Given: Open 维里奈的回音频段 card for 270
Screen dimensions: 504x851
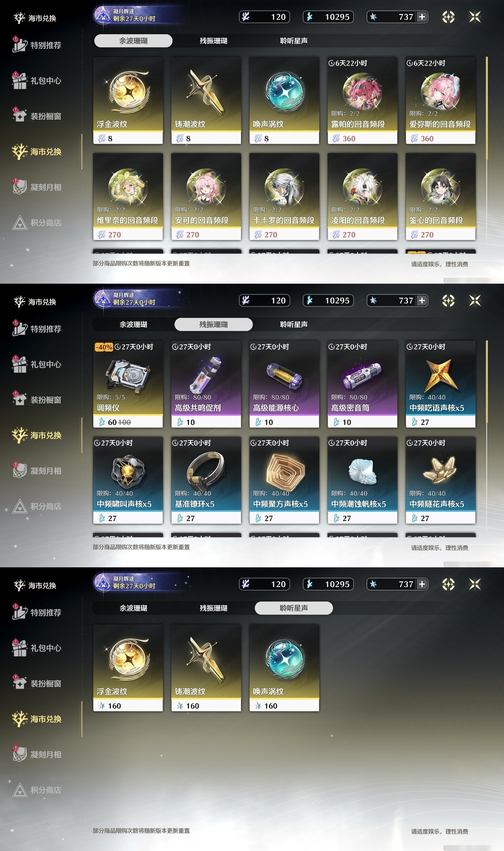Looking at the screenshot, I should [x=128, y=197].
